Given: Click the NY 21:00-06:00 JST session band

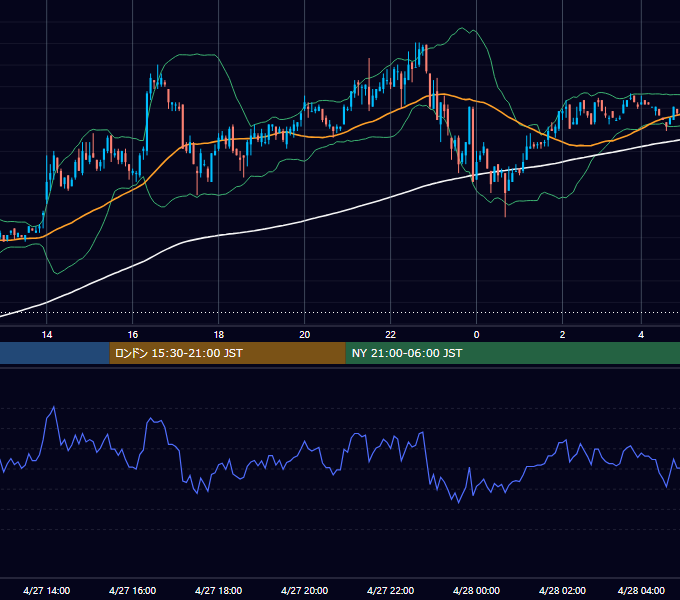Looking at the screenshot, I should (513, 353).
